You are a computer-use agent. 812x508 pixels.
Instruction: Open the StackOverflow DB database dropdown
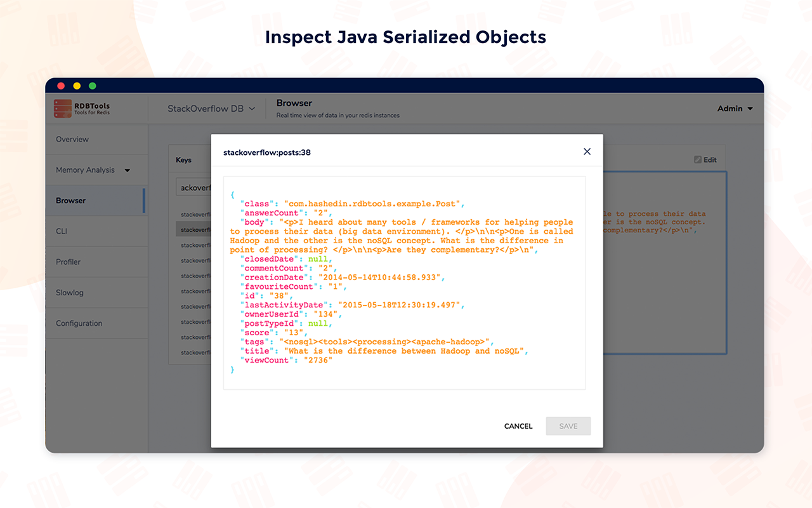coord(209,108)
